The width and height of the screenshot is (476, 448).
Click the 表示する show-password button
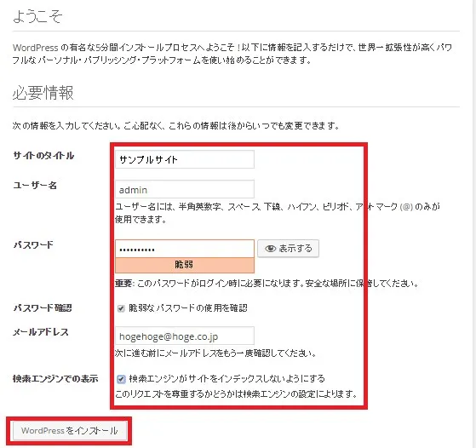pyautogui.click(x=288, y=249)
